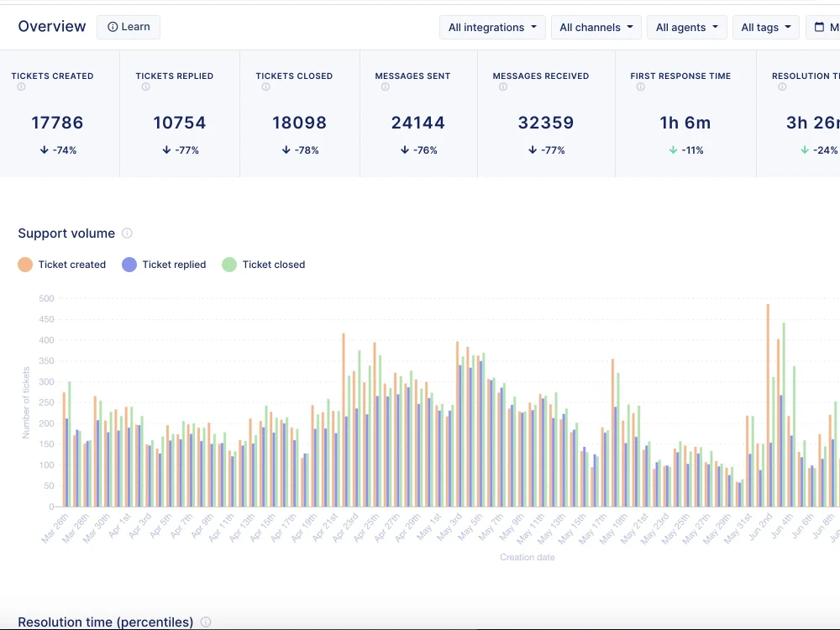The width and height of the screenshot is (840, 630).
Task: Expand the All tags filter
Action: pyautogui.click(x=766, y=28)
